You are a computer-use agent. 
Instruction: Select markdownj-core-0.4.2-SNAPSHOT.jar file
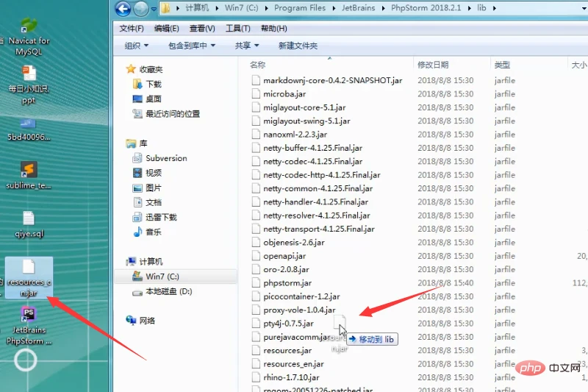[x=327, y=81]
